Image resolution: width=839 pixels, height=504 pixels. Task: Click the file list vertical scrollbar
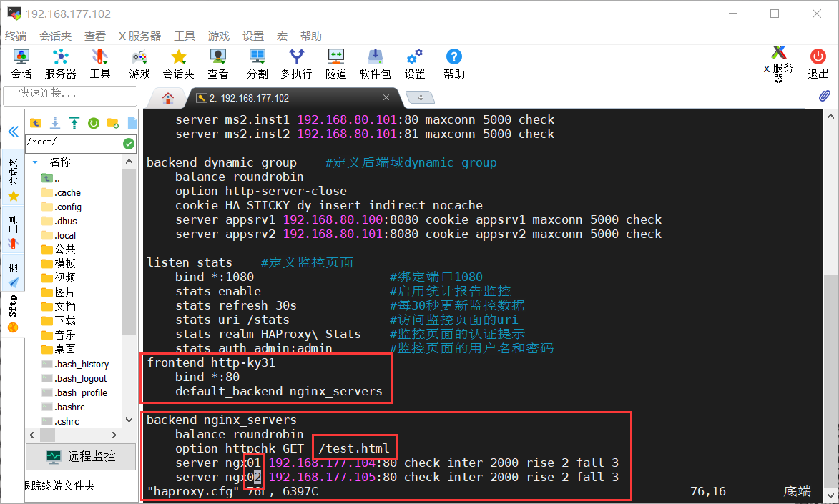(x=129, y=252)
